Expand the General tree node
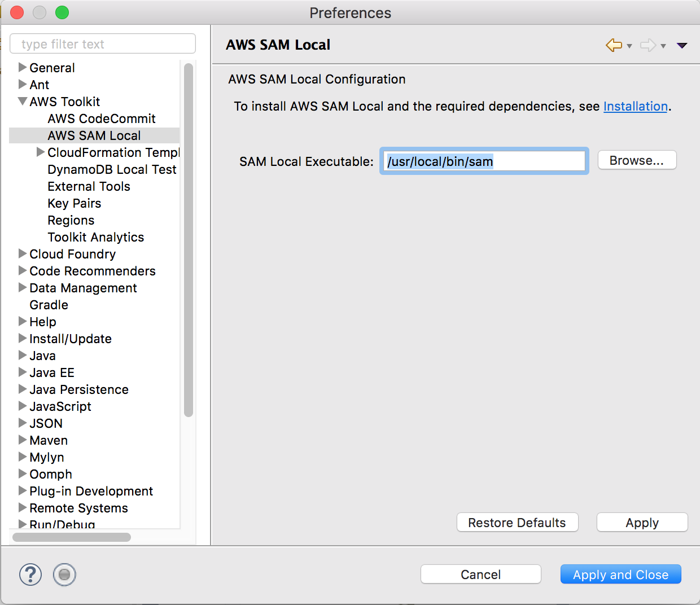The width and height of the screenshot is (700, 605). (23, 67)
